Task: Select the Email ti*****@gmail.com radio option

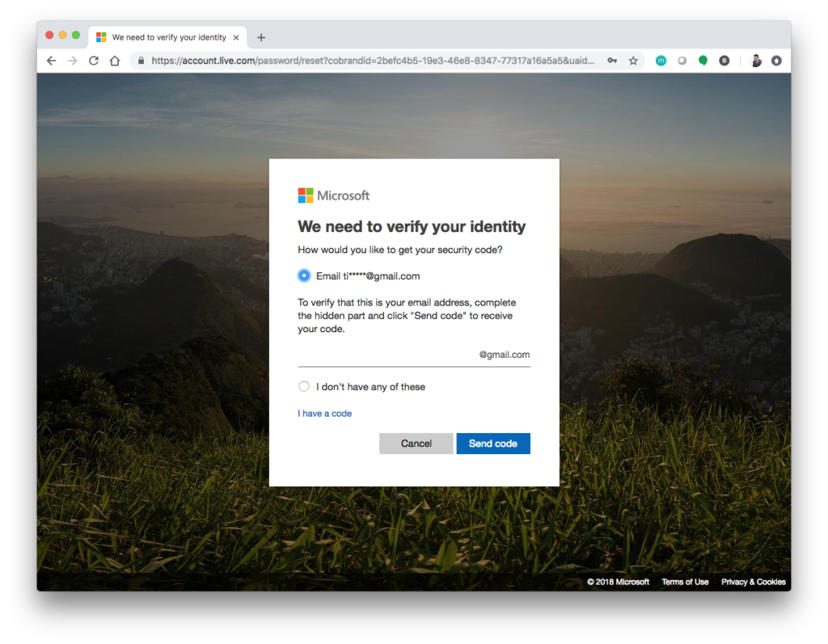Action: click(304, 276)
